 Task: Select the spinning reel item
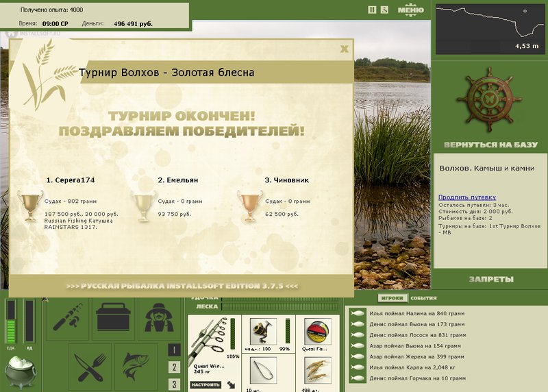click(x=264, y=331)
